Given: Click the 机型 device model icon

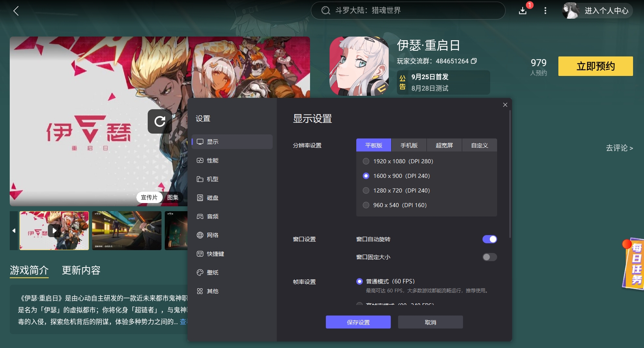Looking at the screenshot, I should tap(200, 179).
